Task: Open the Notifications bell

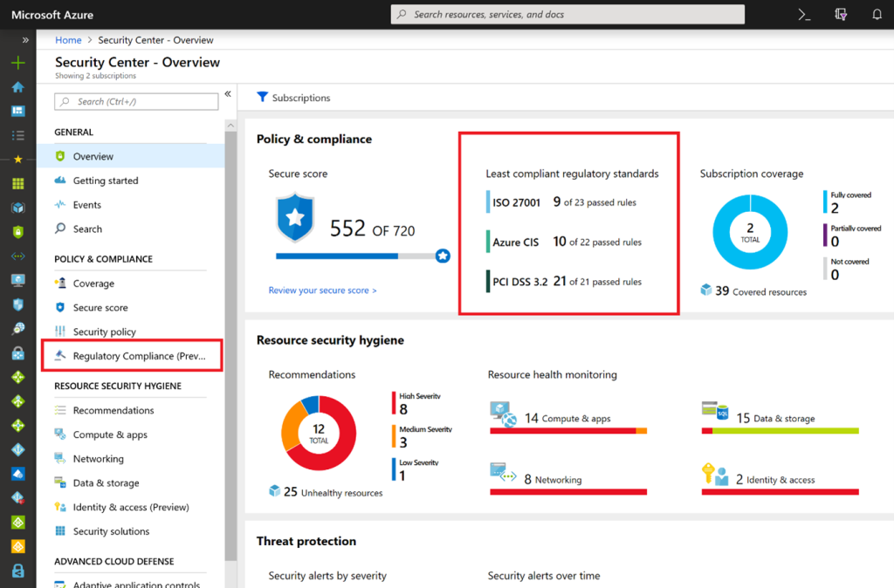Action: tap(877, 15)
